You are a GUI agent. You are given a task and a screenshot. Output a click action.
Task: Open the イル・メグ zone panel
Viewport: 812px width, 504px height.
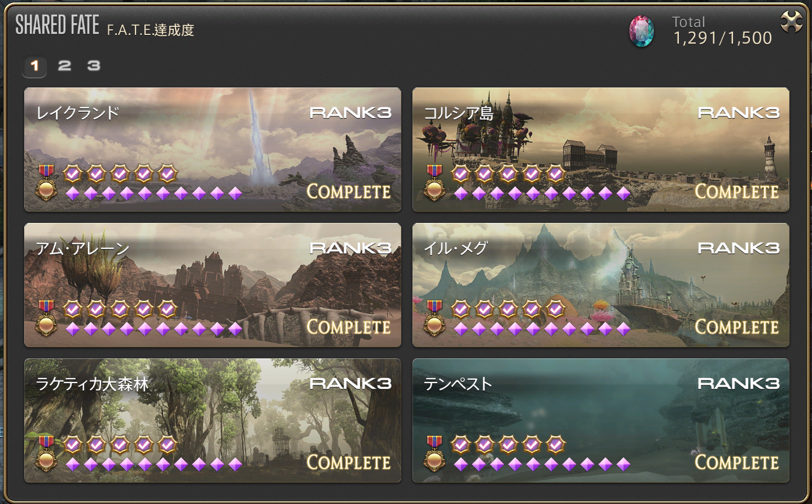point(601,285)
